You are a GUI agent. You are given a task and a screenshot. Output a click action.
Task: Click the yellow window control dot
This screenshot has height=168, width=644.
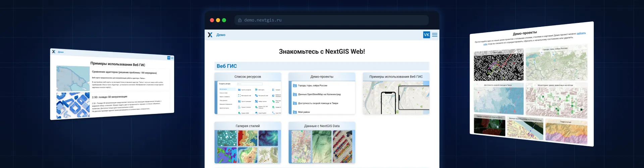click(x=218, y=20)
